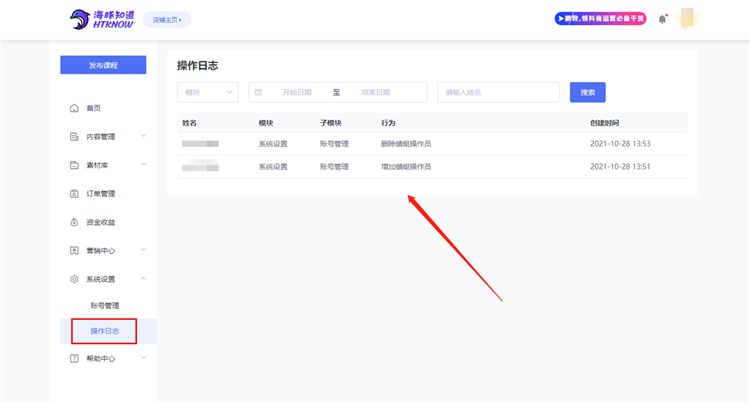Click the 请输入姓名 name input field
The height and width of the screenshot is (403, 750).
(x=498, y=92)
